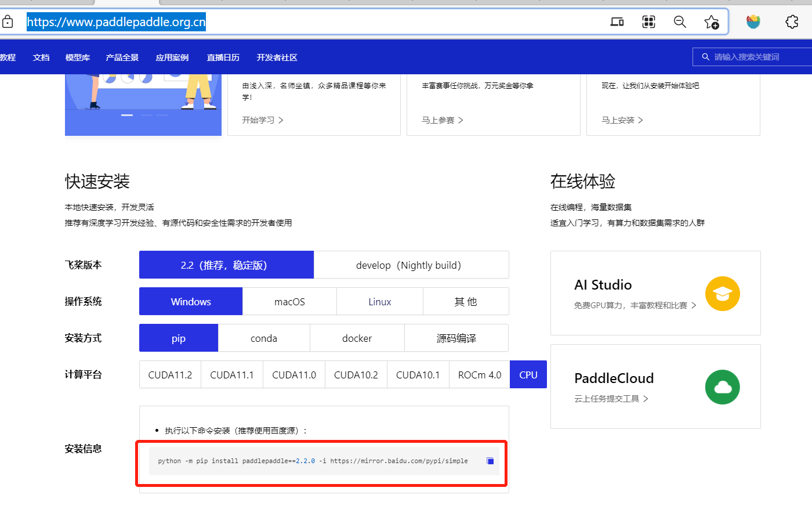Viewport: 812px width, 520px height.
Task: Select develop (Nightly build) version
Action: [411, 265]
